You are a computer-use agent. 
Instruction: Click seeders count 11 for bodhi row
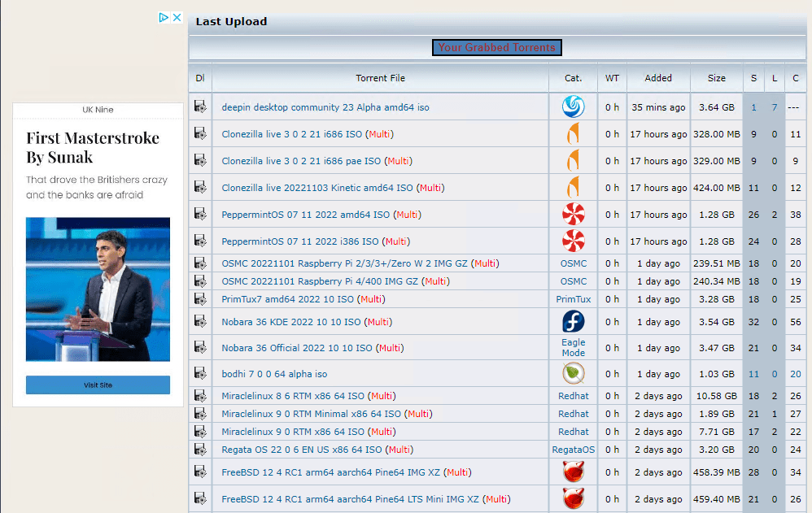pos(753,374)
